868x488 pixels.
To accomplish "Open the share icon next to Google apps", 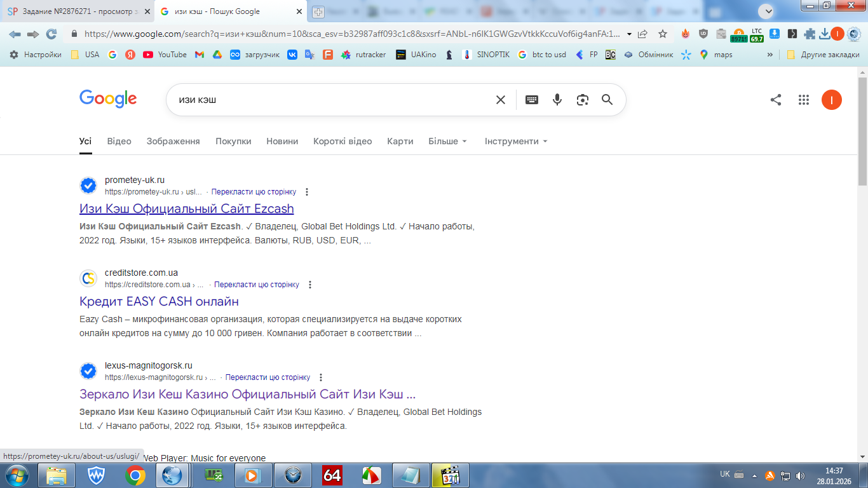I will point(776,100).
